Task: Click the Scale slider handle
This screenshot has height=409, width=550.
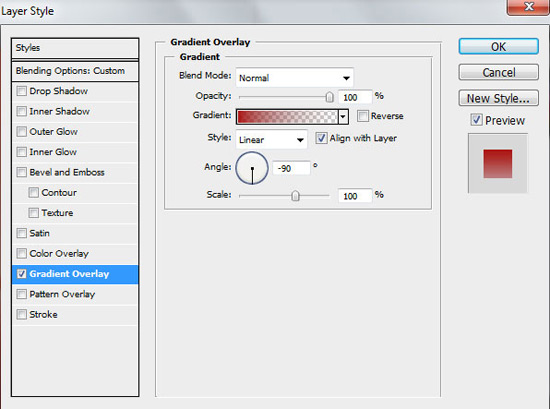Action: pos(295,195)
